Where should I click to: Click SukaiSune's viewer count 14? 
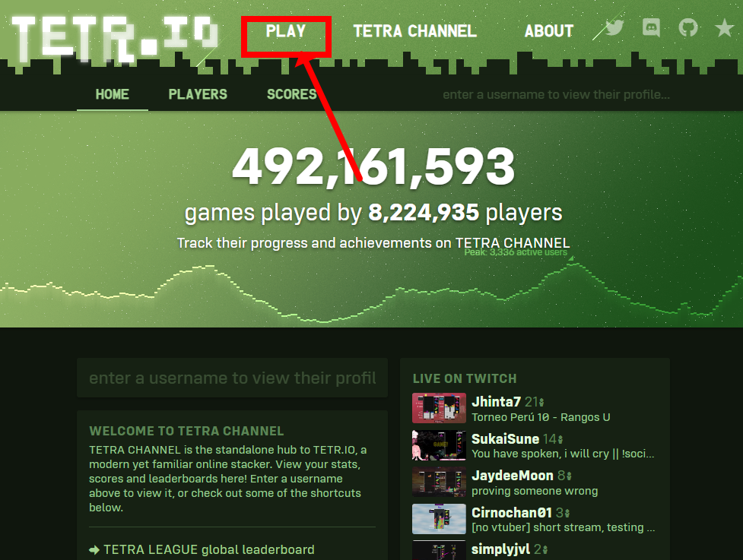(x=553, y=439)
